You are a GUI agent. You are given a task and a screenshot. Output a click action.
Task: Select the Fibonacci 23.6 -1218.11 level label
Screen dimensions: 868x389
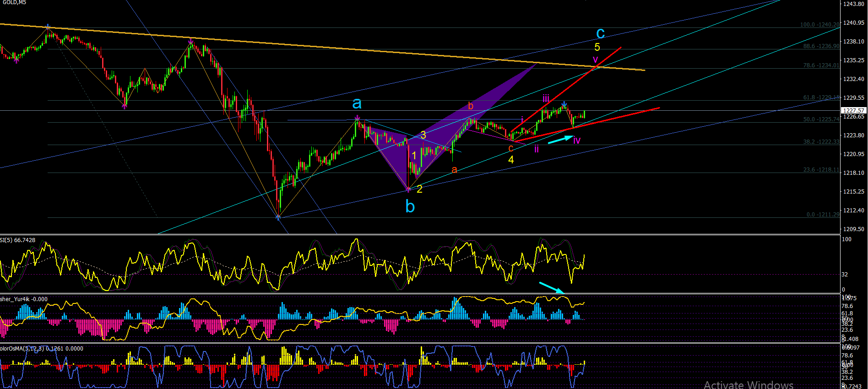pyautogui.click(x=821, y=170)
